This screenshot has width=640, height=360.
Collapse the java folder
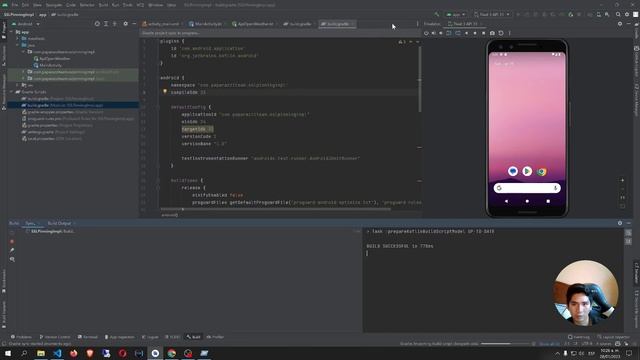18,45
